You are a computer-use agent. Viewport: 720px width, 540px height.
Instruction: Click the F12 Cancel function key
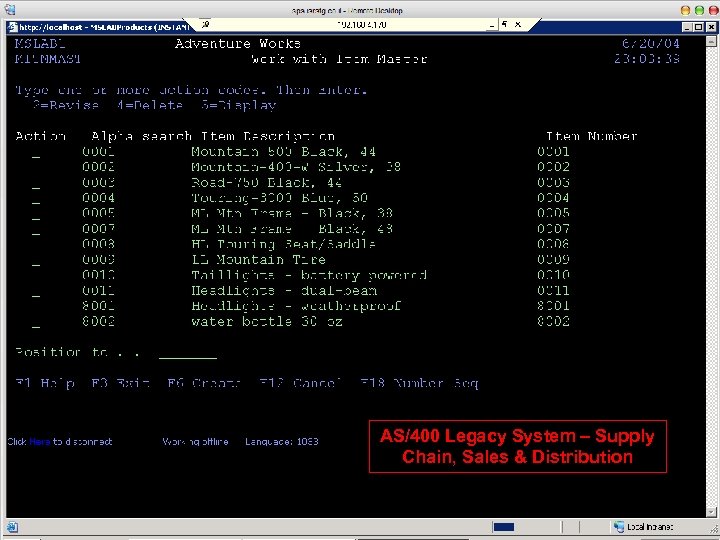click(x=301, y=383)
